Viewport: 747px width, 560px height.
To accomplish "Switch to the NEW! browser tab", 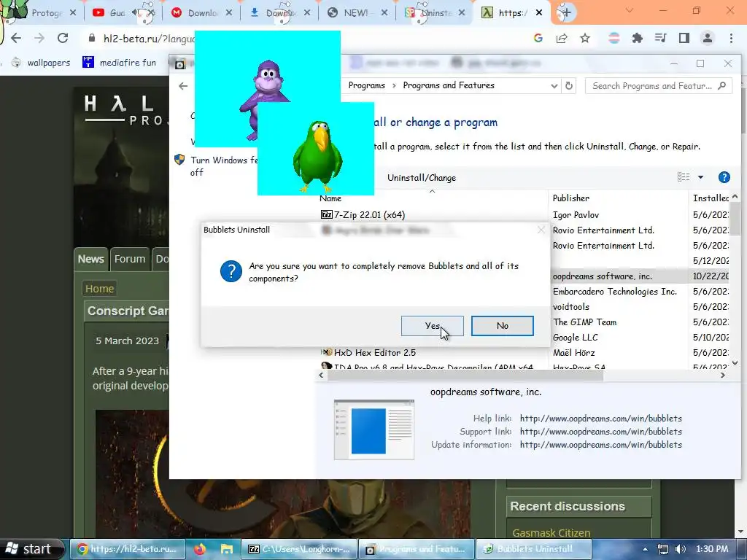I will 355,13.
